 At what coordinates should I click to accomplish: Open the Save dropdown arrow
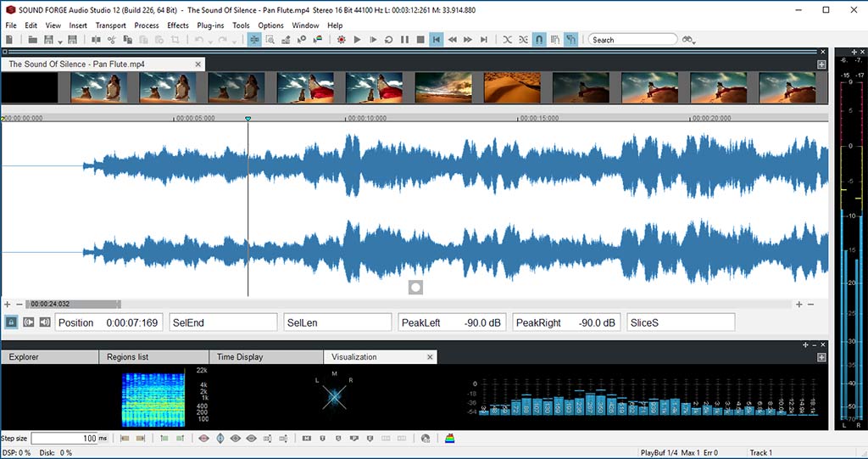pyautogui.click(x=60, y=42)
